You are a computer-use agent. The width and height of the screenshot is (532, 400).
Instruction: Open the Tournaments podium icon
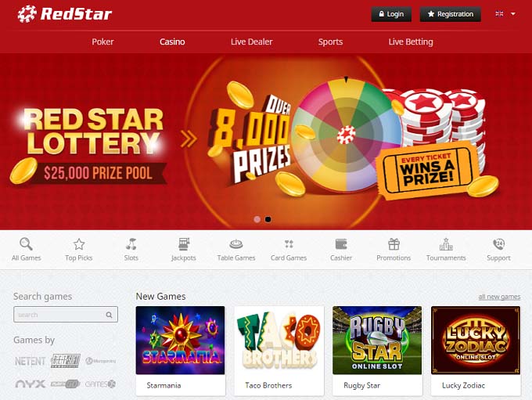[446, 243]
